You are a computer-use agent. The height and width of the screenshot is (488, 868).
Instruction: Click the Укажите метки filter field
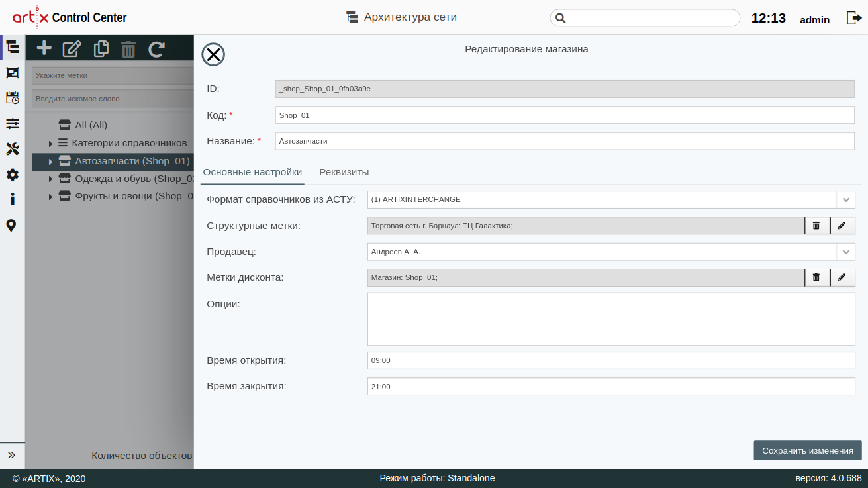coord(113,75)
